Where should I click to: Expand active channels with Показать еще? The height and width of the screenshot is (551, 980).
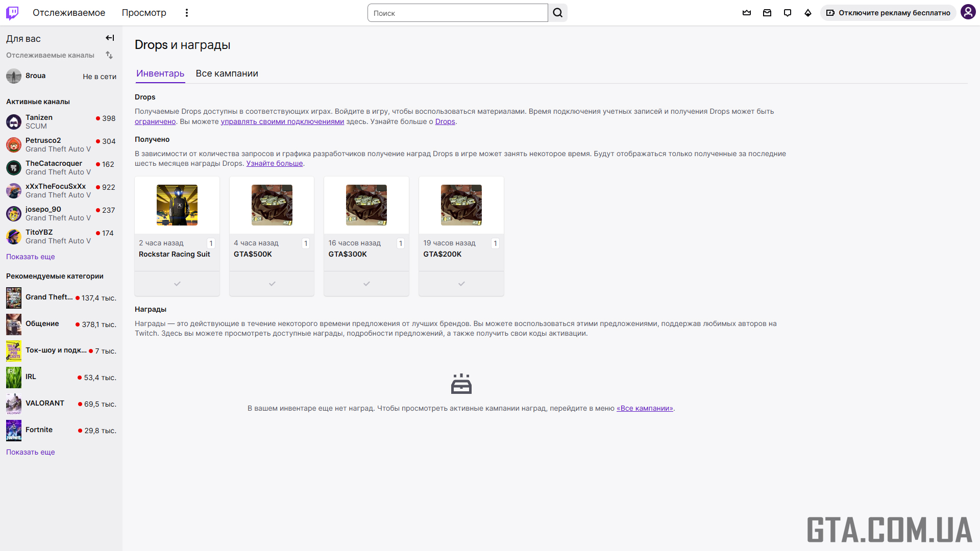pyautogui.click(x=30, y=257)
